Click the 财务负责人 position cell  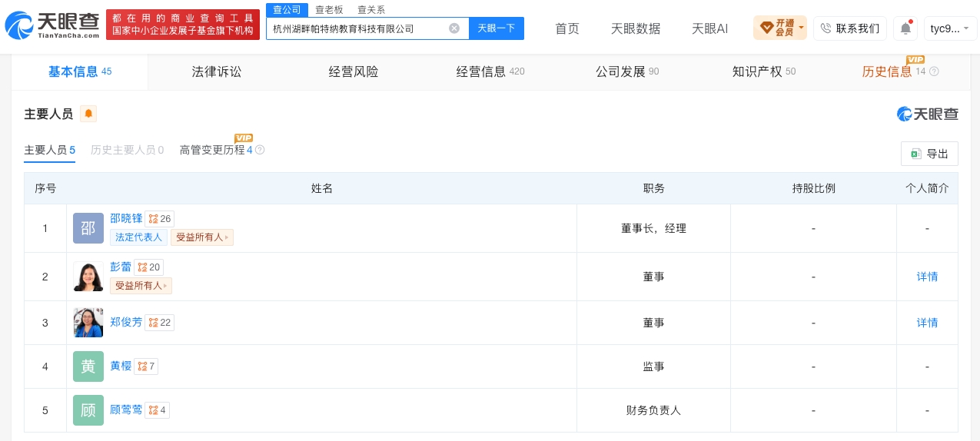coord(653,410)
